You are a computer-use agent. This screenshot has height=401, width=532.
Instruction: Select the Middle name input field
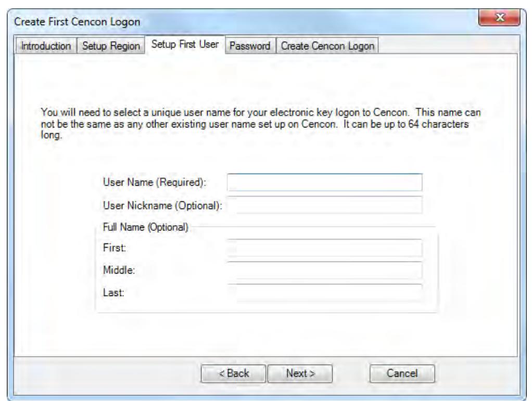325,270
